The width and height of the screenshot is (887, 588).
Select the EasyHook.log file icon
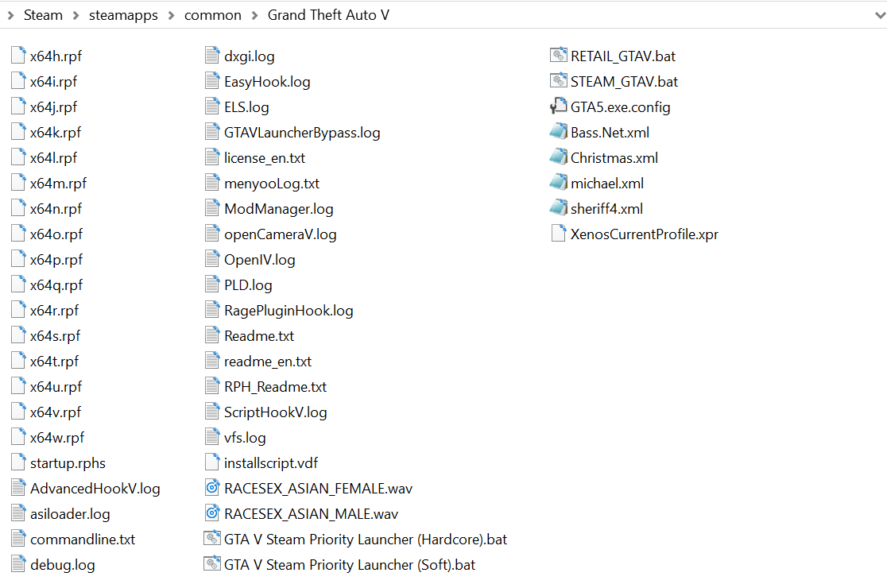pos(212,81)
